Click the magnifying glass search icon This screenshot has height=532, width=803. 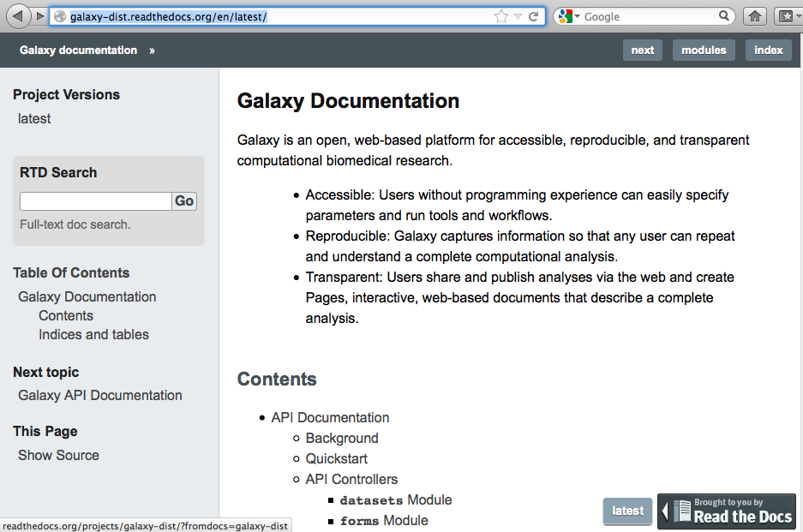pyautogui.click(x=723, y=16)
